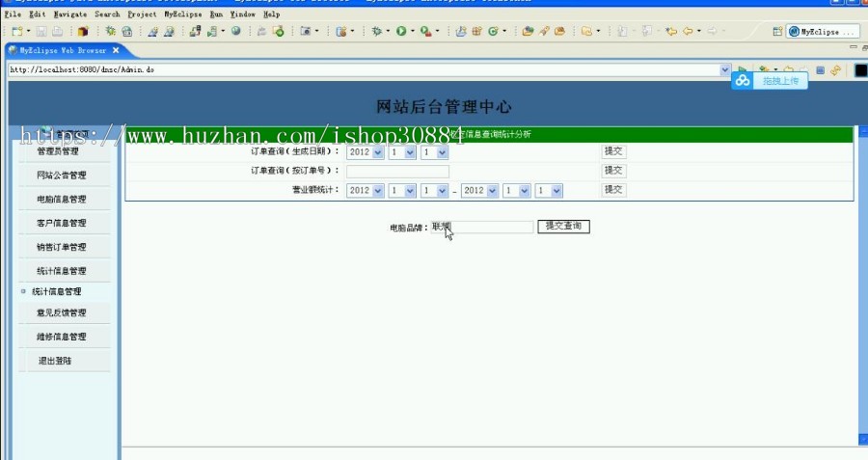The image size is (868, 460).
Task: Click the Last Edit Location arrow icon
Action: 671,32
